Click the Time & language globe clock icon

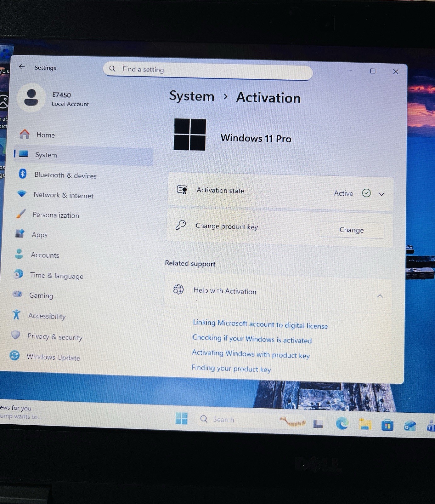click(18, 274)
